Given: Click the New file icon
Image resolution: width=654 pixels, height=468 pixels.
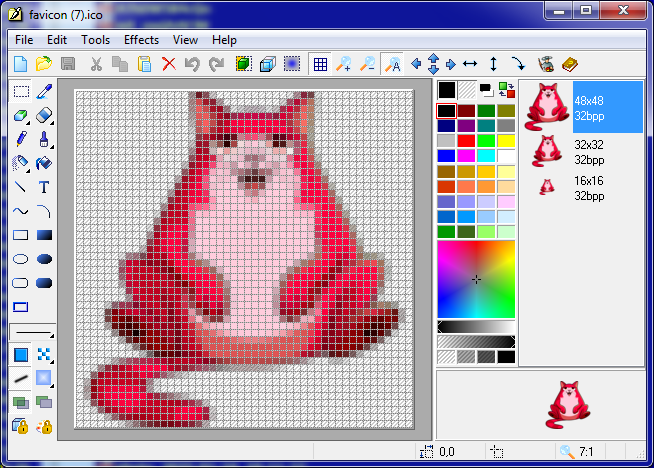Looking at the screenshot, I should [x=20, y=64].
